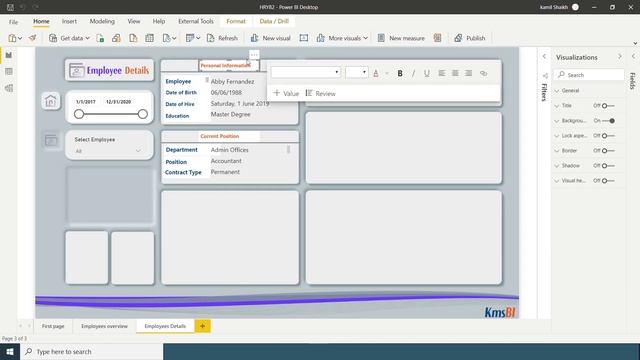This screenshot has height=360, width=640.
Task: Open Data view from left sidebar
Action: [9, 72]
